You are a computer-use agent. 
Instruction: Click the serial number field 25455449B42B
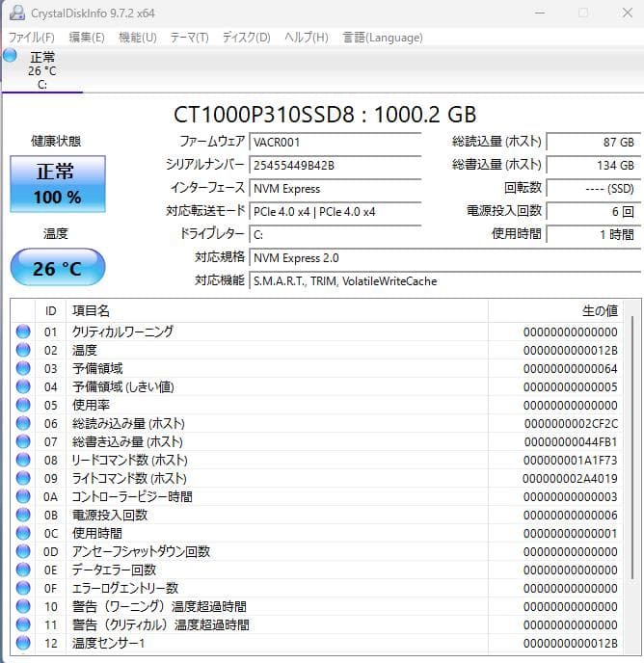(335, 166)
